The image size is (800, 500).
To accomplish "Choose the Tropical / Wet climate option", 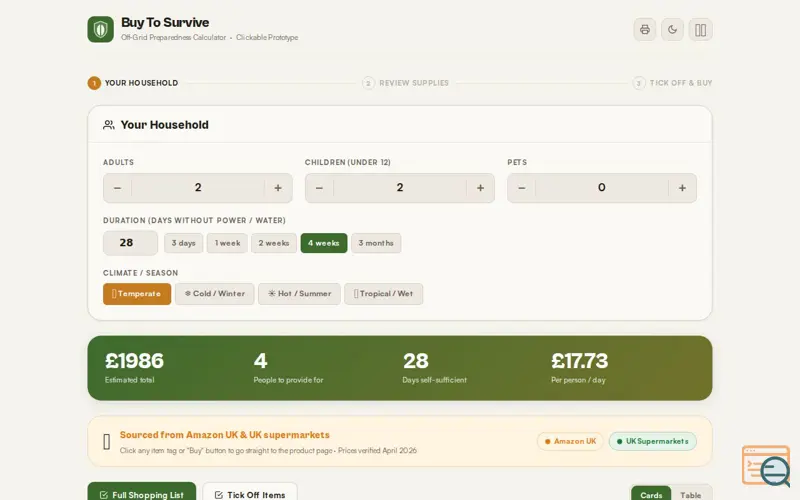I will (x=384, y=294).
